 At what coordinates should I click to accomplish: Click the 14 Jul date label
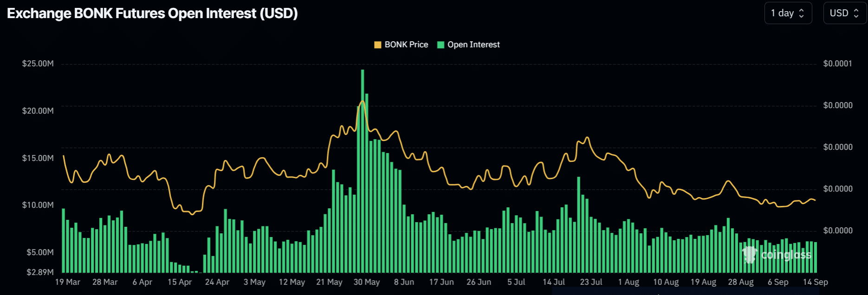554,282
